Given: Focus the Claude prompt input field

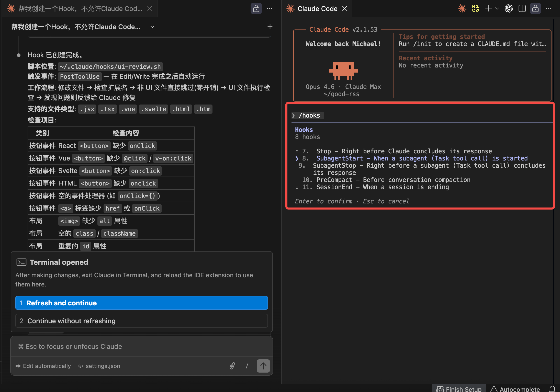Looking at the screenshot, I should pos(142,347).
